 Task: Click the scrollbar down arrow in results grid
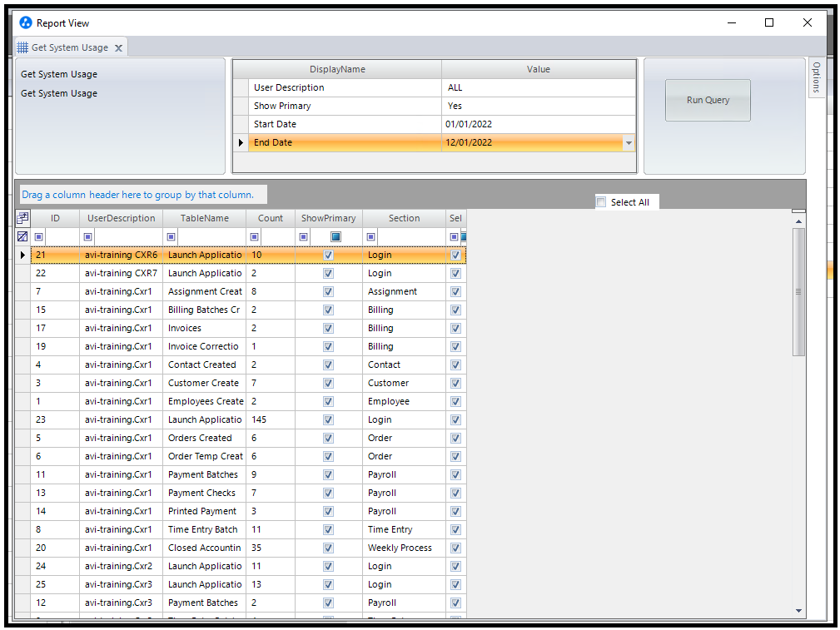point(798,610)
